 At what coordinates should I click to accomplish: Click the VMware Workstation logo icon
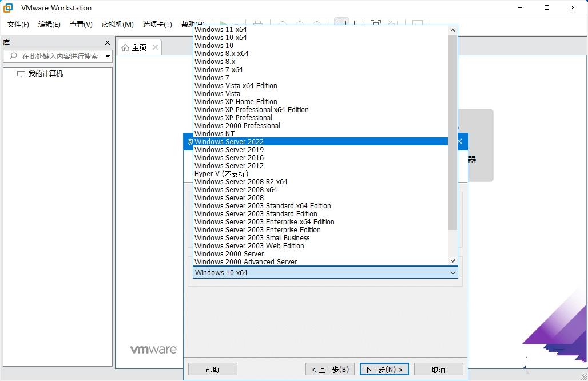click(8, 7)
